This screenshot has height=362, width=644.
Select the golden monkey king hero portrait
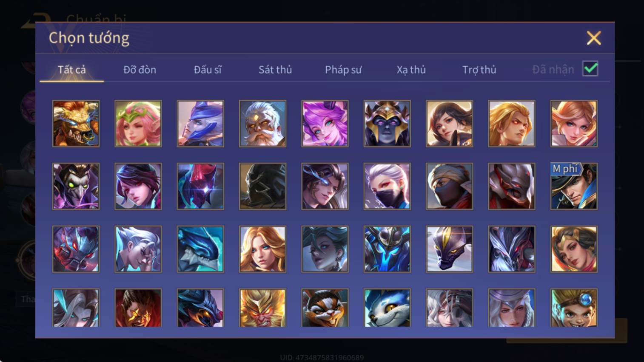[262, 308]
